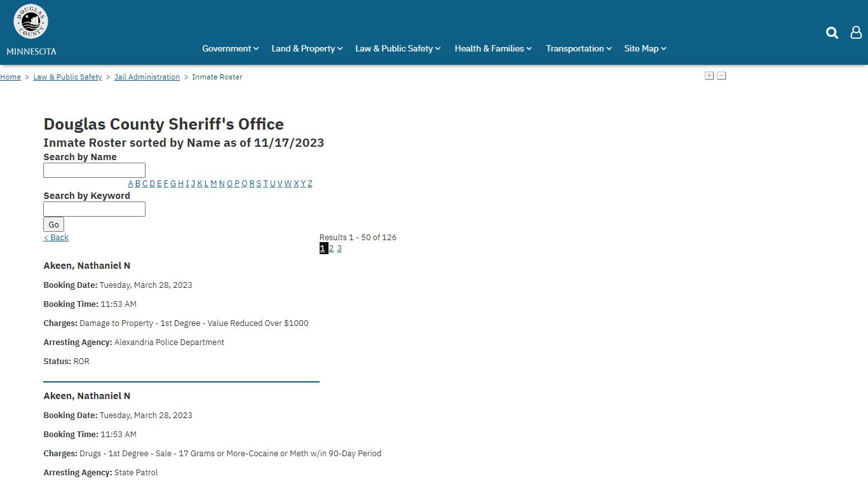Image resolution: width=868 pixels, height=488 pixels.
Task: Click the Douglas County Minnesota logo
Action: pos(31,29)
